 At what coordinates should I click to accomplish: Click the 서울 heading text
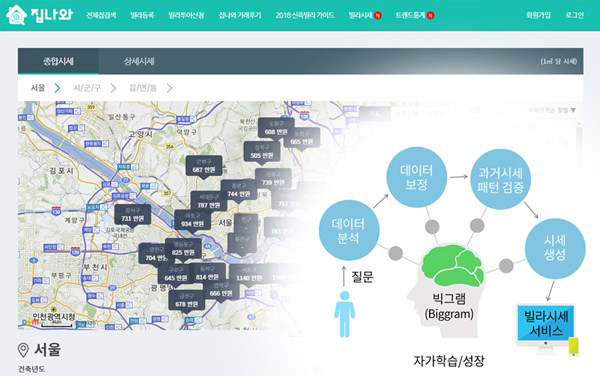(x=48, y=350)
